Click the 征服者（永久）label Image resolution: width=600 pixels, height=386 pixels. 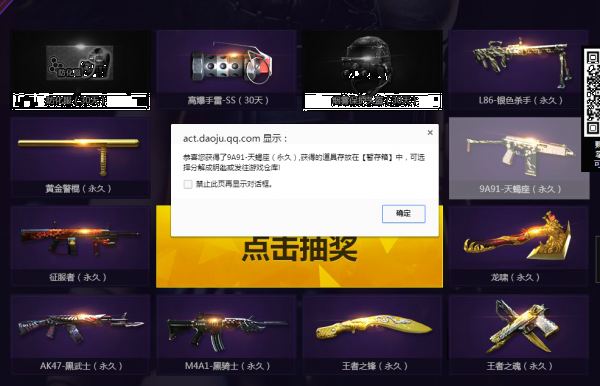click(x=78, y=277)
